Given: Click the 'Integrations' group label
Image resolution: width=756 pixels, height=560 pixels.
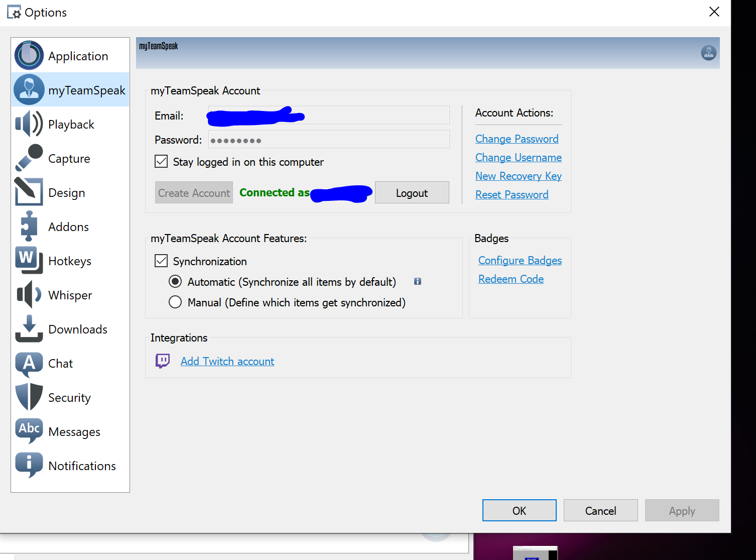Looking at the screenshot, I should click(x=179, y=338).
